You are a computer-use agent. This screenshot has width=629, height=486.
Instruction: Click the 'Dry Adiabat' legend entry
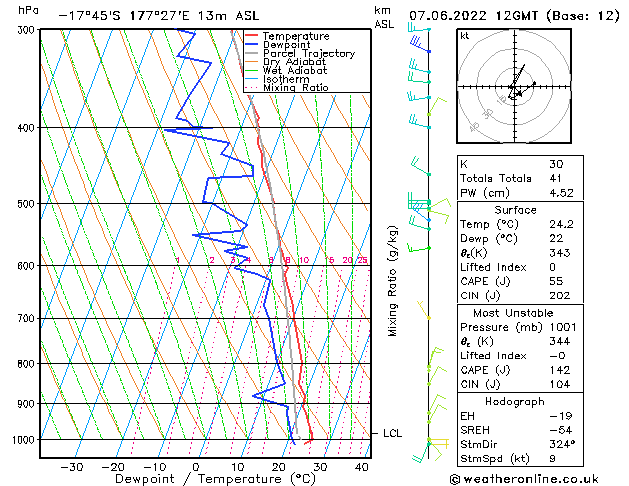pyautogui.click(x=294, y=62)
